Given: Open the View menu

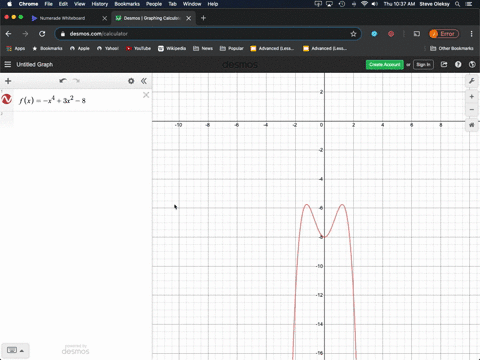Looking at the screenshot, I should tap(79, 4).
